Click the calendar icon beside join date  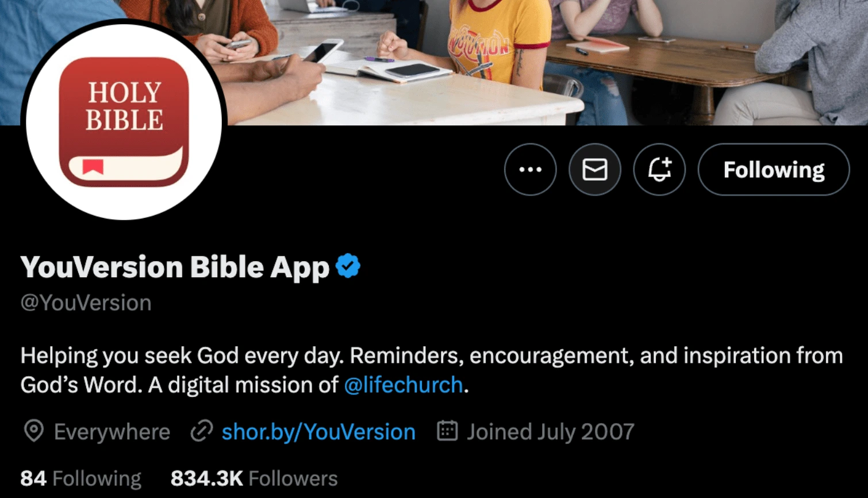coord(447,431)
